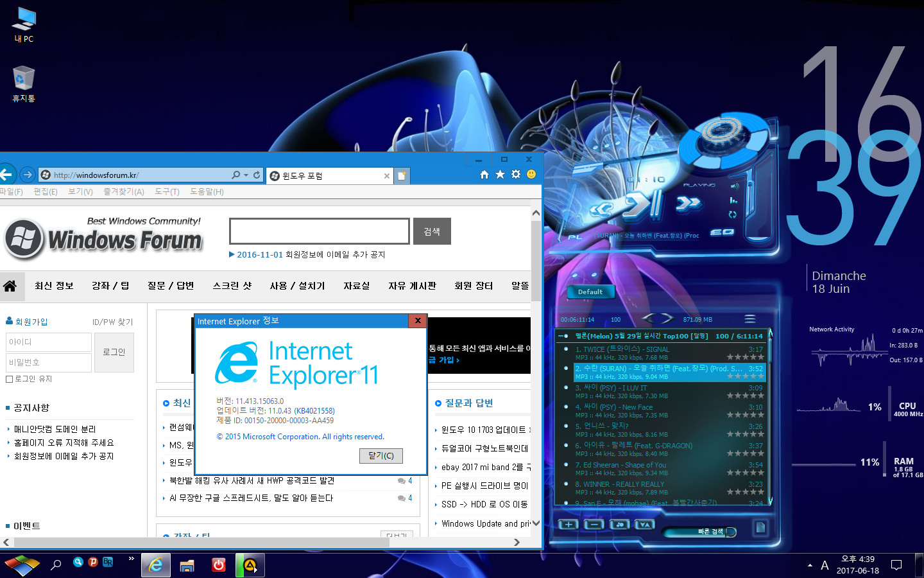
Task: Open the KB4021558 update link
Action: tap(314, 411)
